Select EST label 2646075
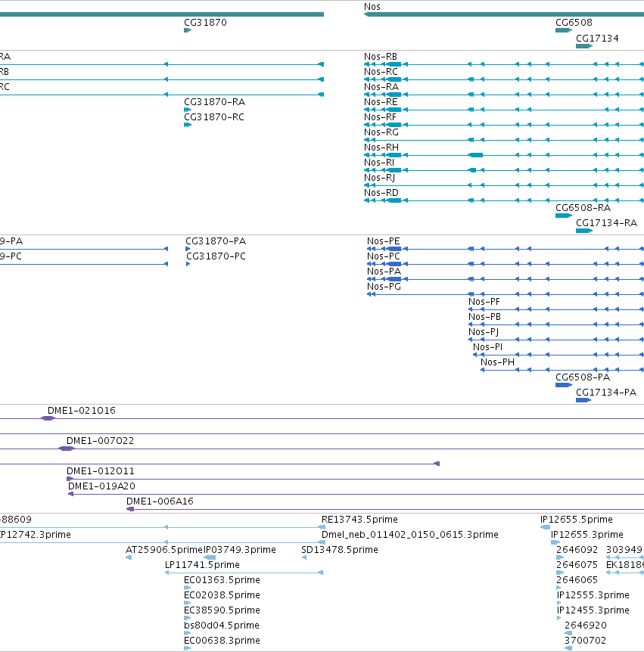Viewport: 644px width, 652px height. [577, 565]
